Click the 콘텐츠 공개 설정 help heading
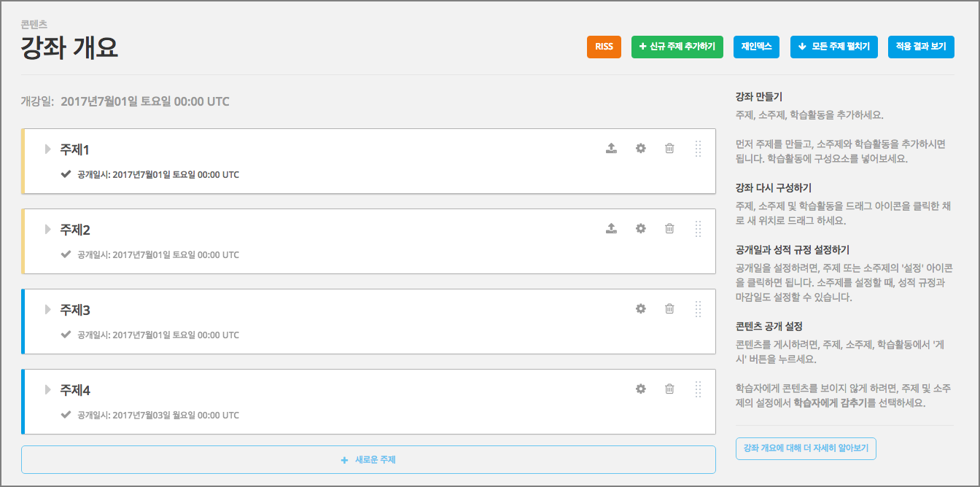 tap(769, 327)
